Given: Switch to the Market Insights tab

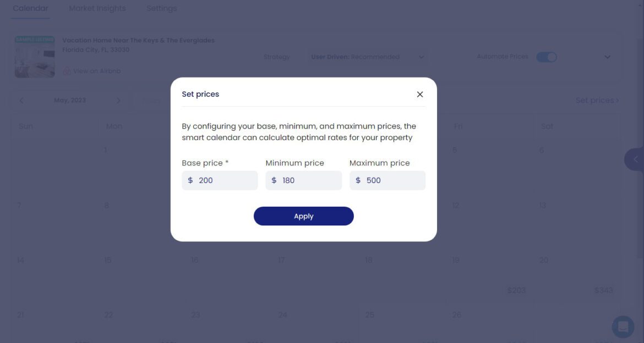Looking at the screenshot, I should click(97, 8).
